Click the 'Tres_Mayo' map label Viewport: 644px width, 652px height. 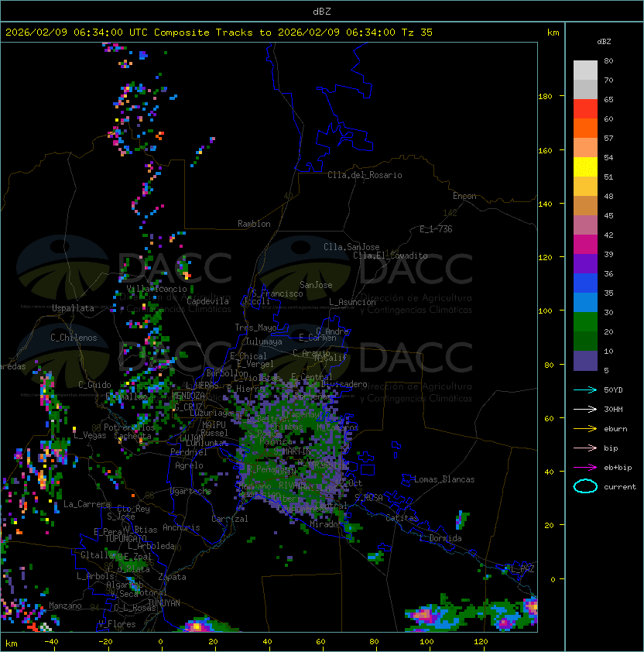tap(255, 328)
